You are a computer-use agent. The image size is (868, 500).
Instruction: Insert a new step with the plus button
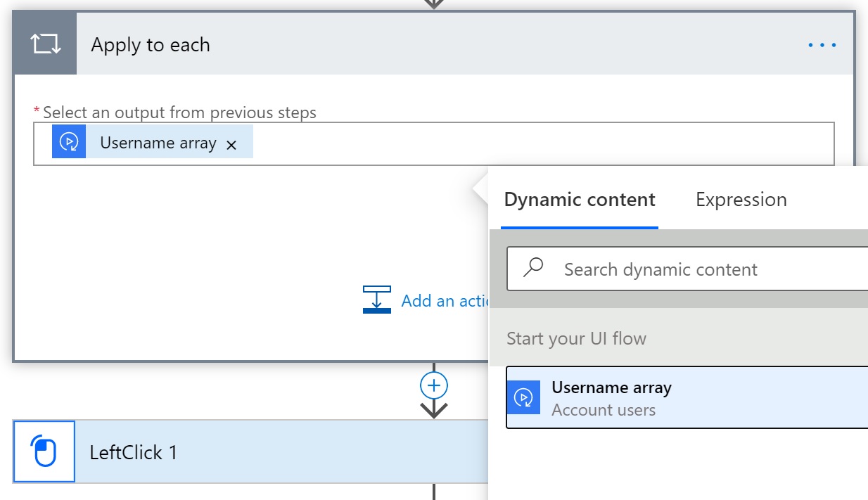click(x=434, y=385)
